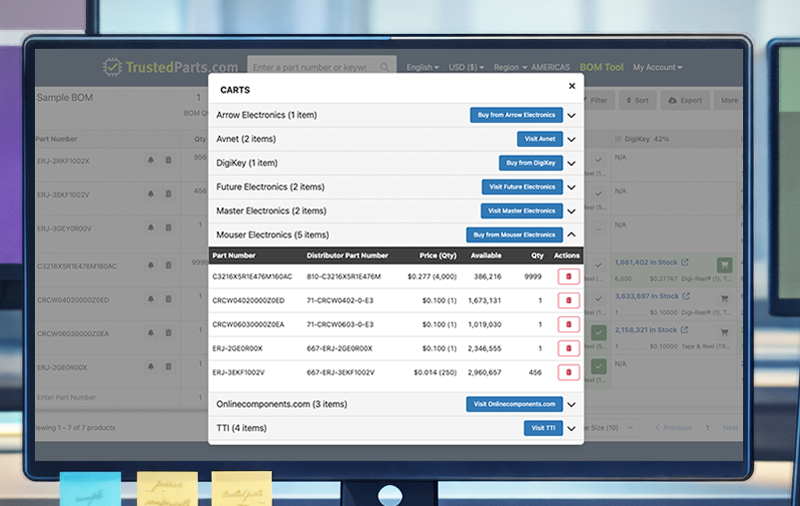Image resolution: width=800 pixels, height=506 pixels.
Task: Click the Visit Avnet button
Action: 540,139
